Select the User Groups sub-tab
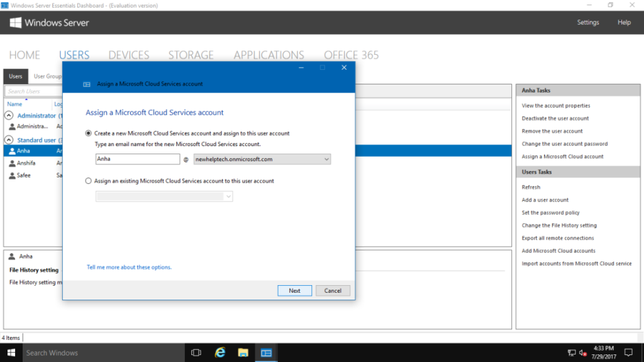The image size is (644, 362). point(47,77)
